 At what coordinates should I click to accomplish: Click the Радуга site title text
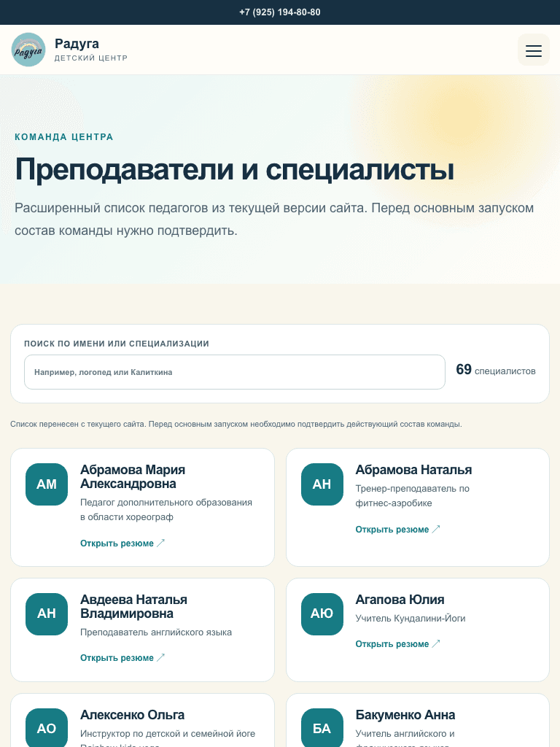coord(77,43)
